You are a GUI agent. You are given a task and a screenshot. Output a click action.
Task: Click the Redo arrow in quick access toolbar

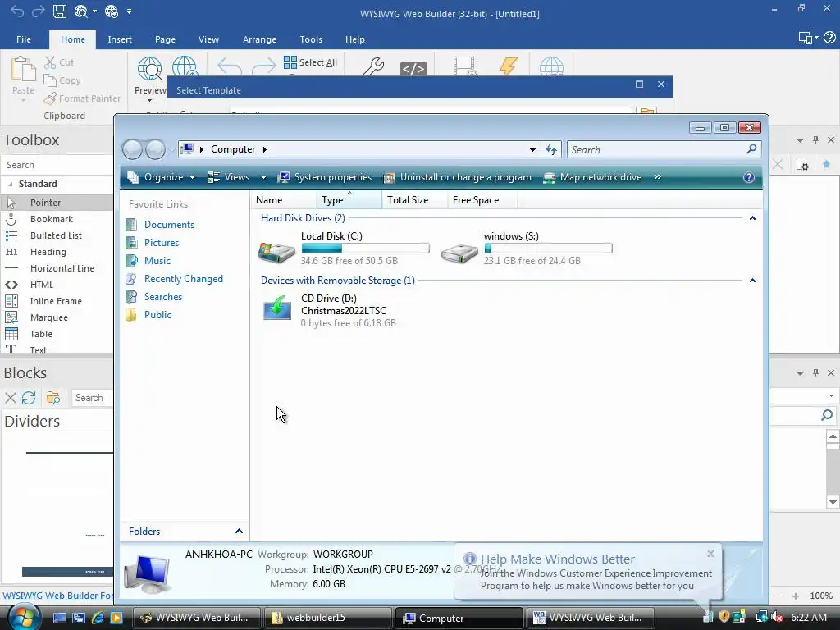tap(38, 11)
